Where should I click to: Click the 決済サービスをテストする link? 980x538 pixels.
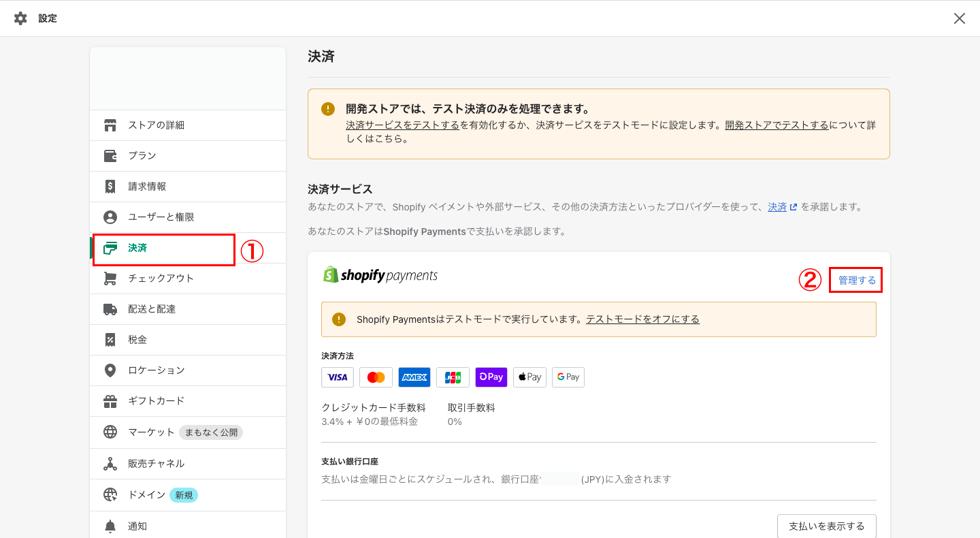pyautogui.click(x=402, y=125)
